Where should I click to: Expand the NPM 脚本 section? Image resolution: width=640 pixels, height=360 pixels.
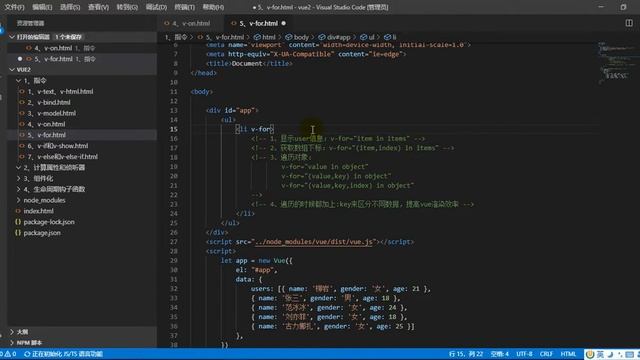click(x=82, y=342)
